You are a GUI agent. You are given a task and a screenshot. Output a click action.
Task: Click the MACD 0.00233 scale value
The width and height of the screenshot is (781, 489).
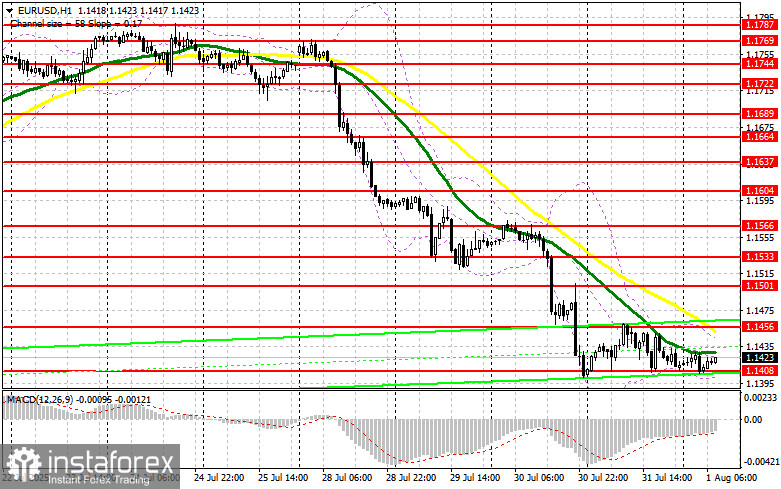pos(760,398)
